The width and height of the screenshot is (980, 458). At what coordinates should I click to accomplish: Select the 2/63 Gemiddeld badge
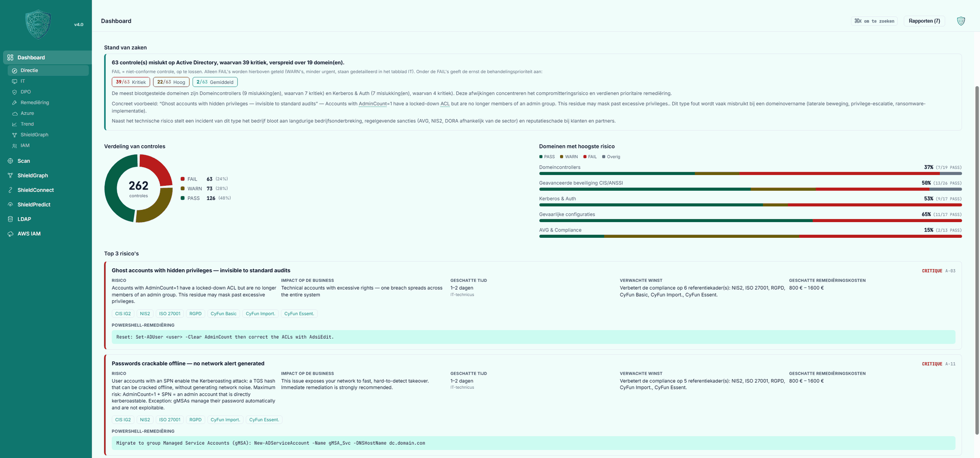click(x=215, y=82)
